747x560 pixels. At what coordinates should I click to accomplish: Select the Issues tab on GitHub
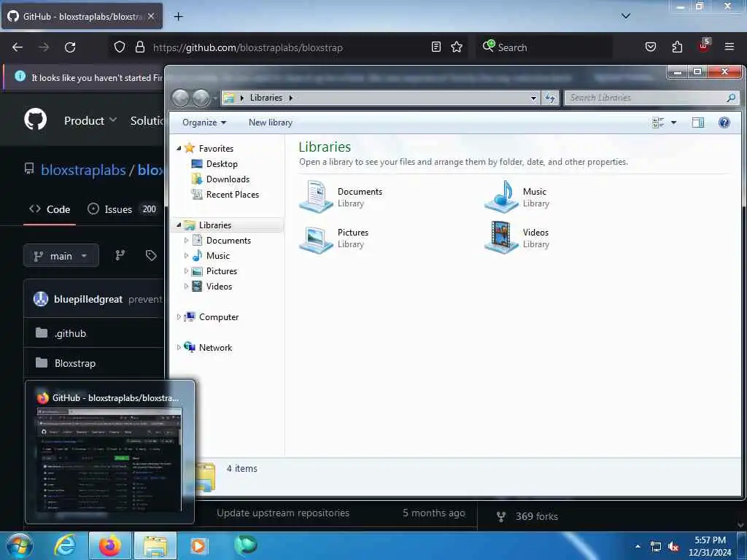(123, 209)
